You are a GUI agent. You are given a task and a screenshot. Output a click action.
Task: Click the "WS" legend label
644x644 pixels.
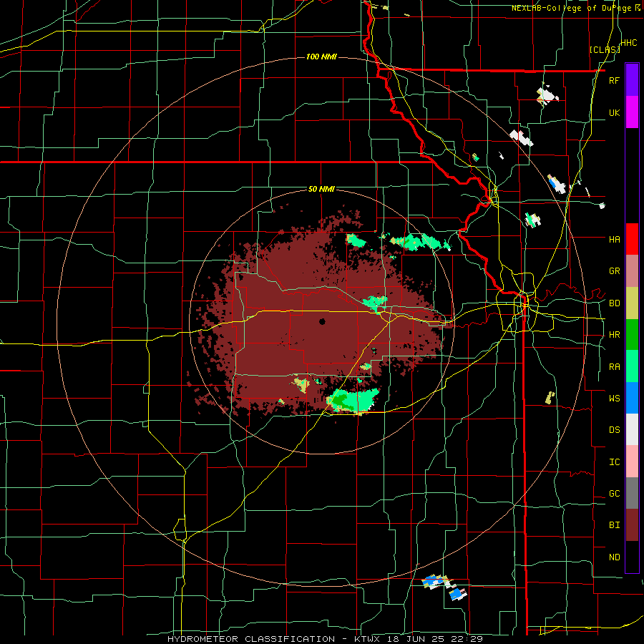pos(615,399)
